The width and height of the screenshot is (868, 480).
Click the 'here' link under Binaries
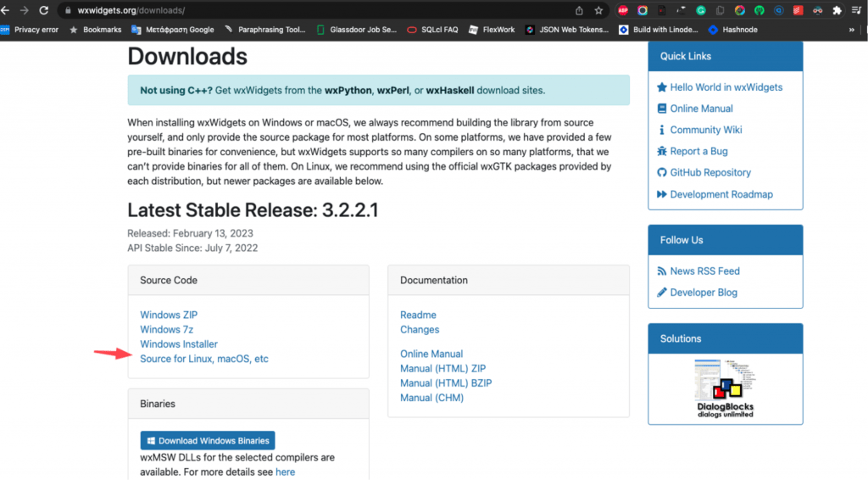pyautogui.click(x=285, y=472)
